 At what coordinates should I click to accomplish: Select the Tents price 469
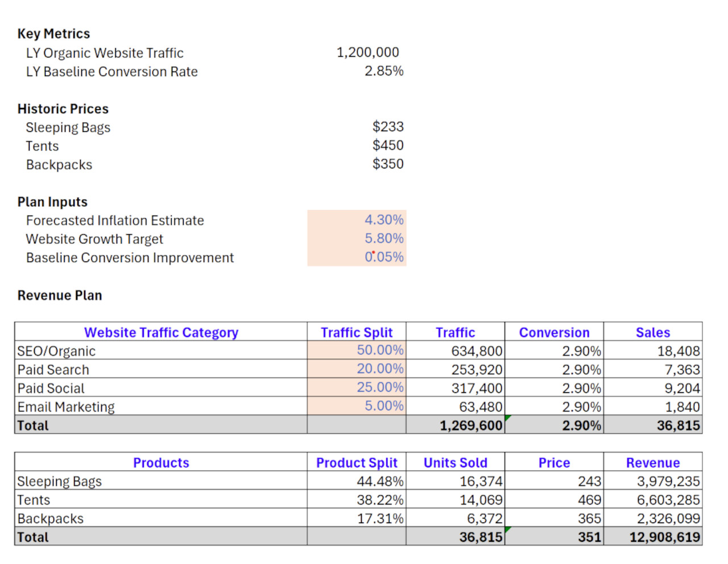coord(554,499)
